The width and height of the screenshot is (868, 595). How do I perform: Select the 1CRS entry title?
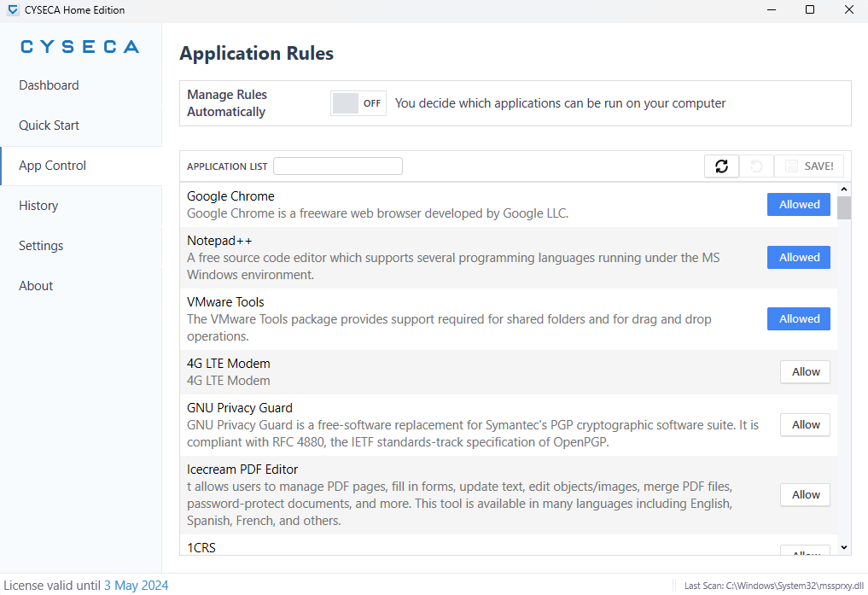tap(201, 547)
